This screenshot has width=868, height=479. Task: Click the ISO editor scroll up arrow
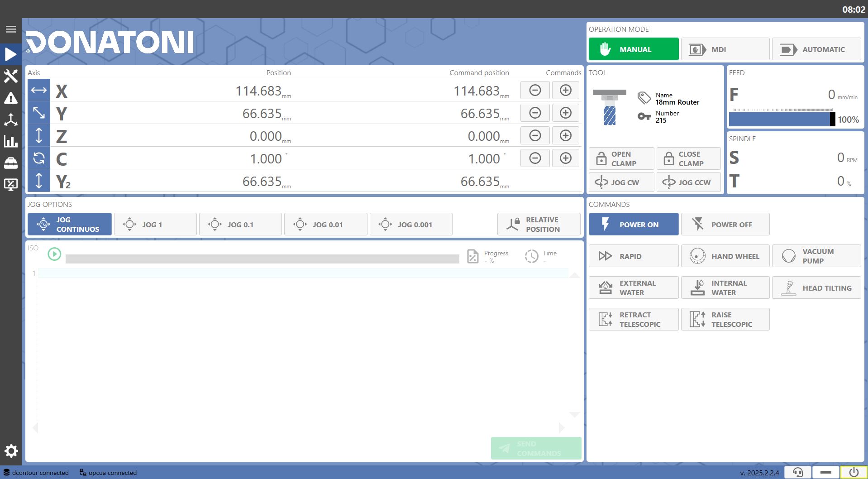(x=575, y=275)
